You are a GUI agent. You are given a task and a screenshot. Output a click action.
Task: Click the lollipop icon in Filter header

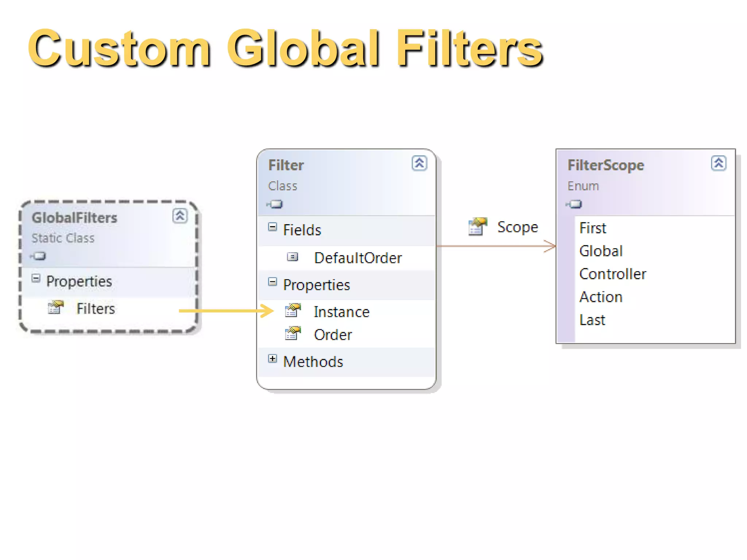pos(275,204)
